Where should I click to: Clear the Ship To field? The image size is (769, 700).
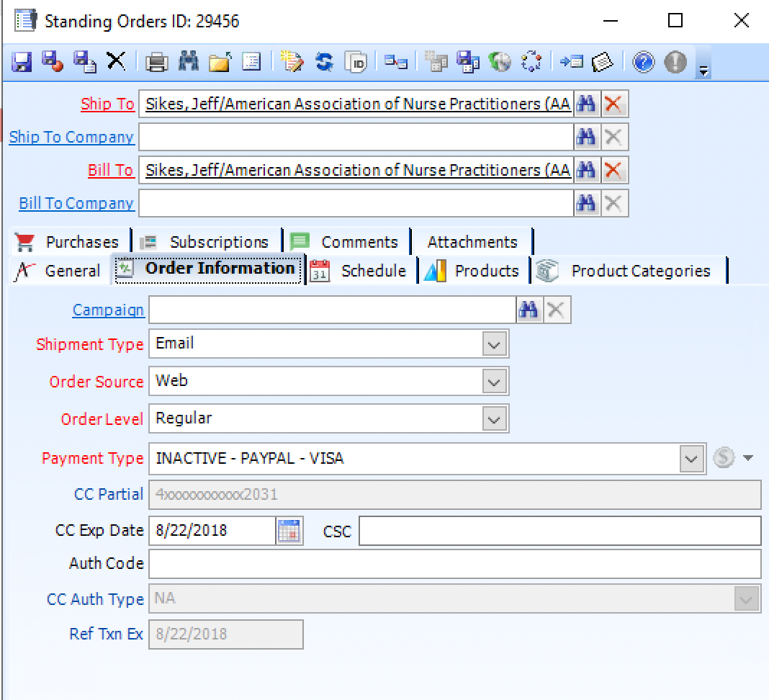click(x=615, y=103)
